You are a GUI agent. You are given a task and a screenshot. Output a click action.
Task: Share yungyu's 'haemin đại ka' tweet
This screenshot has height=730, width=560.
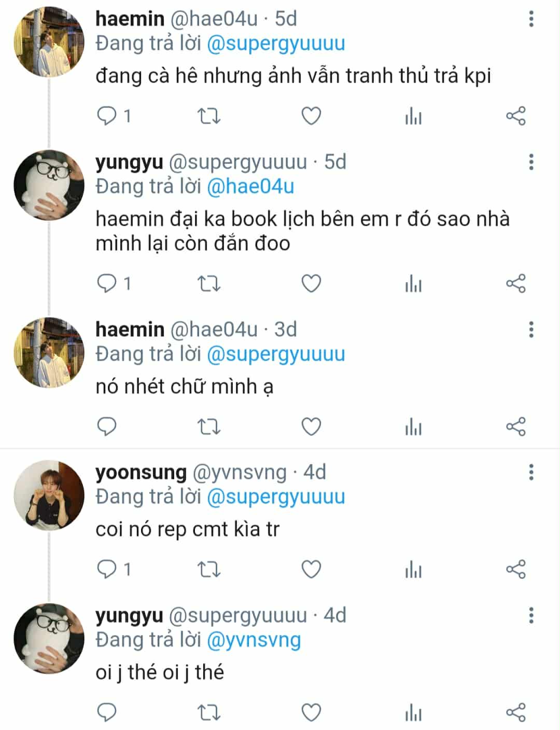(515, 284)
